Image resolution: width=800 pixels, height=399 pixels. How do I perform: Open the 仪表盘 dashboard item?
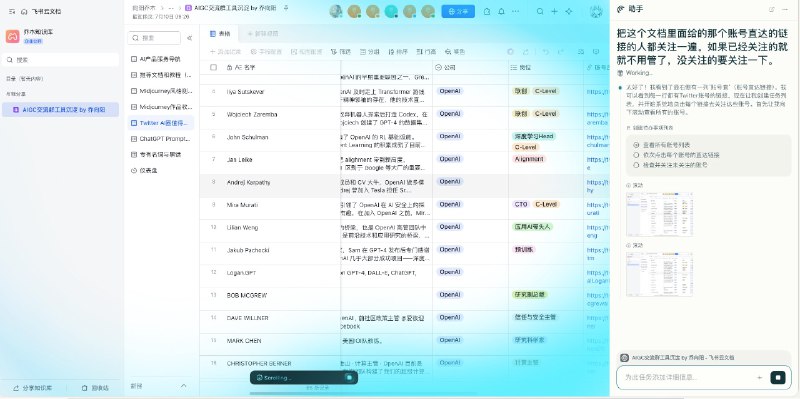tap(160, 170)
